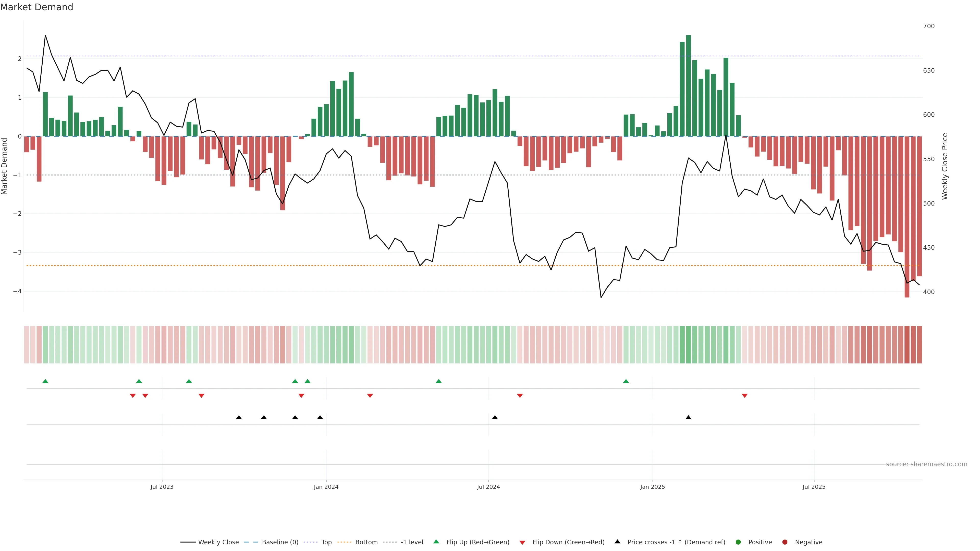
Task: Click Flip Down red triangle legend icon
Action: pos(522,543)
